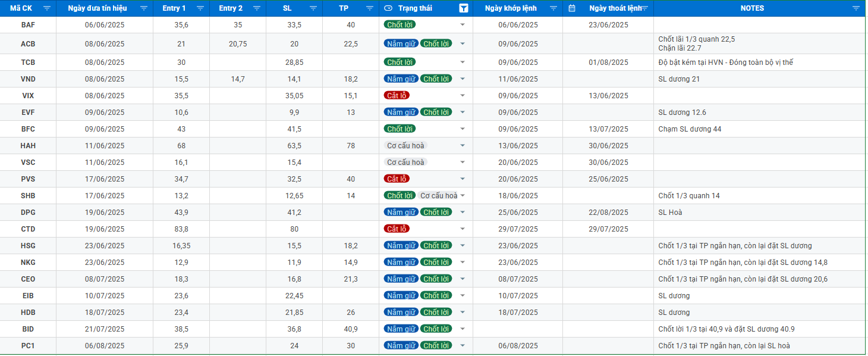Click calendar icon beside Ngày thoát lệnh
Screen dimensions: 868x356
[x=572, y=8]
